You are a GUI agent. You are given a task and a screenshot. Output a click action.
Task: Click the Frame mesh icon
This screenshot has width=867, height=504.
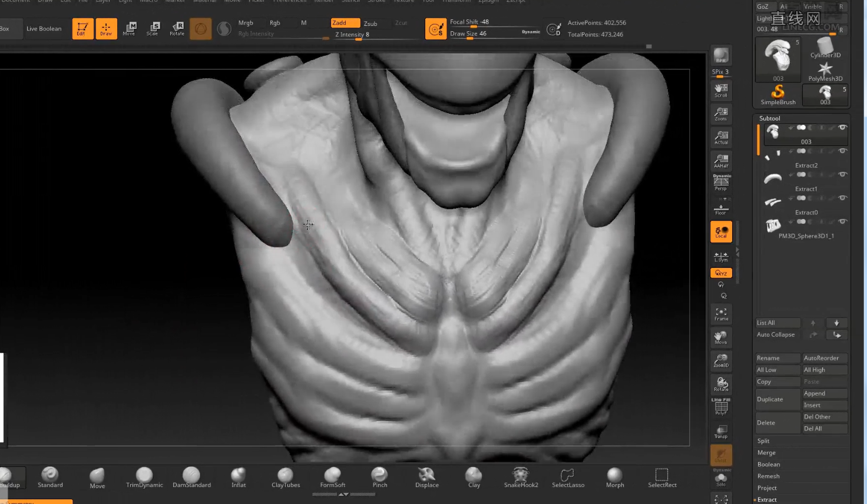(x=721, y=314)
